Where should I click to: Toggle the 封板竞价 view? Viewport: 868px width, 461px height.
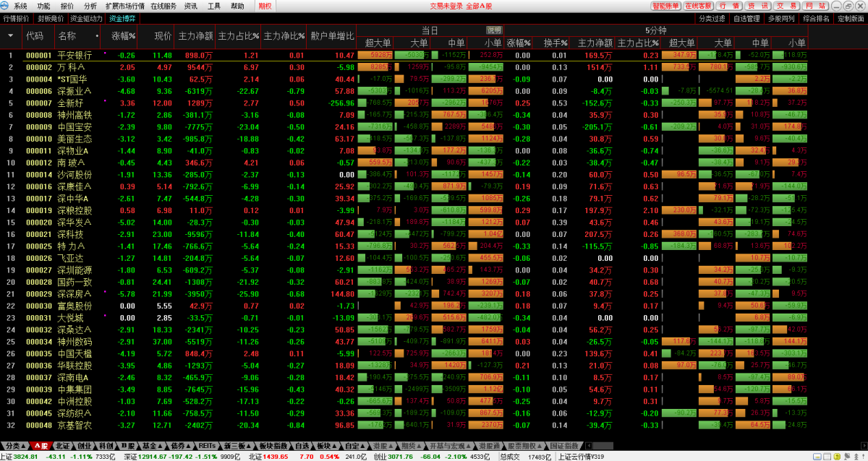pyautogui.click(x=51, y=19)
